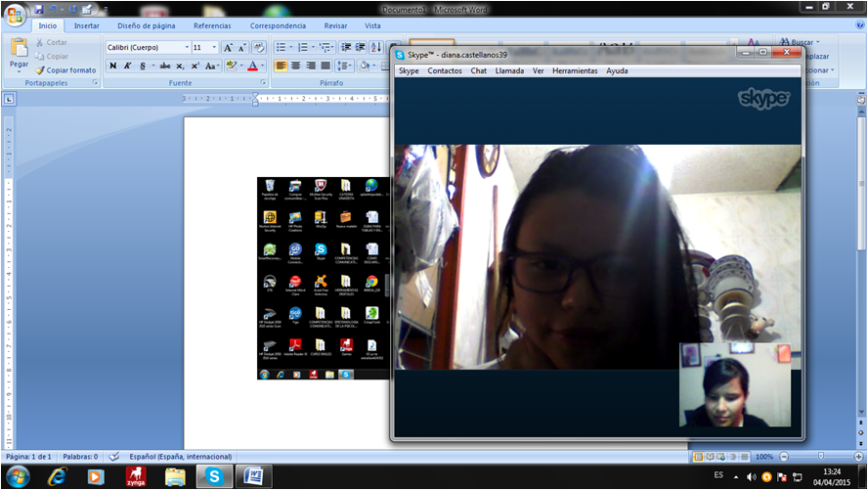This screenshot has width=868, height=490.
Task: Apply the text highlight color
Action: 232,66
